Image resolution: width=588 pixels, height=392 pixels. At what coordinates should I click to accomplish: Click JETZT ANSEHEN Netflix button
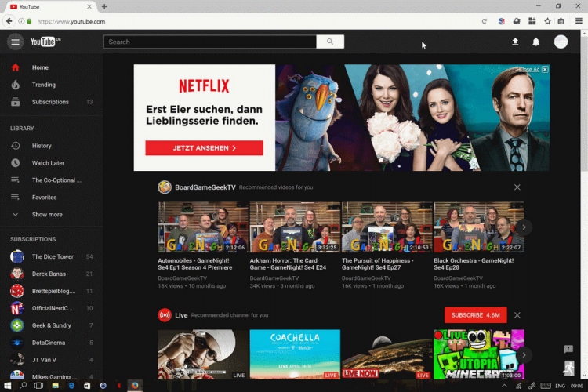coord(205,148)
